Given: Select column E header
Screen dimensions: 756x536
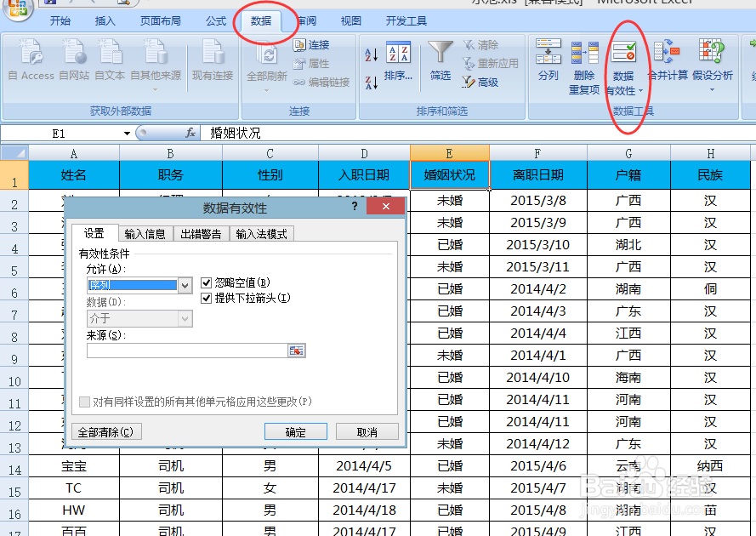Looking at the screenshot, I should coord(449,153).
